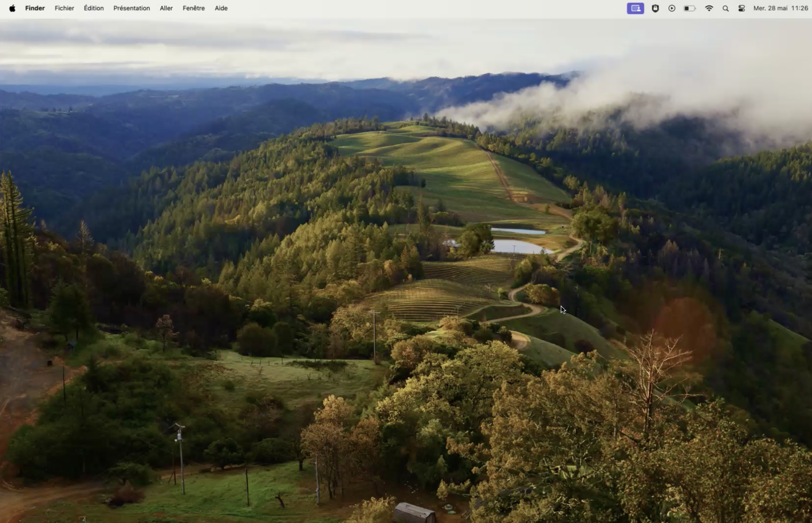Click the purple screen sharing icon
This screenshot has width=812, height=523.
(x=635, y=8)
